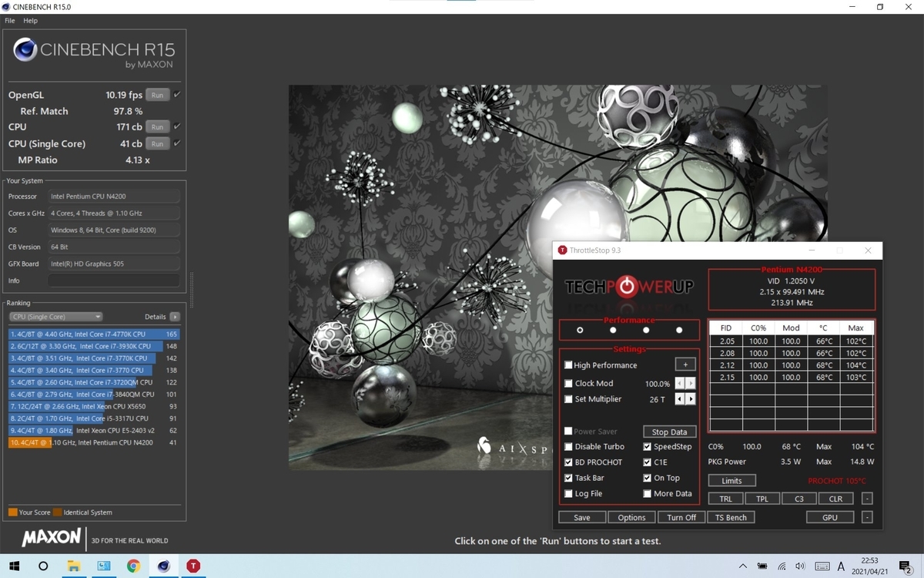Open the volume control in system tray
Viewport: 924px width, 578px height.
tap(801, 566)
